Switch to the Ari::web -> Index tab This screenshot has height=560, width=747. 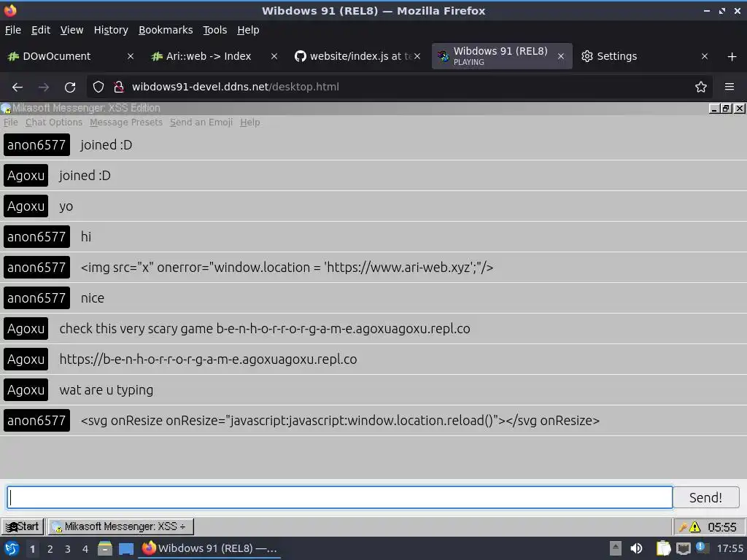click(208, 56)
